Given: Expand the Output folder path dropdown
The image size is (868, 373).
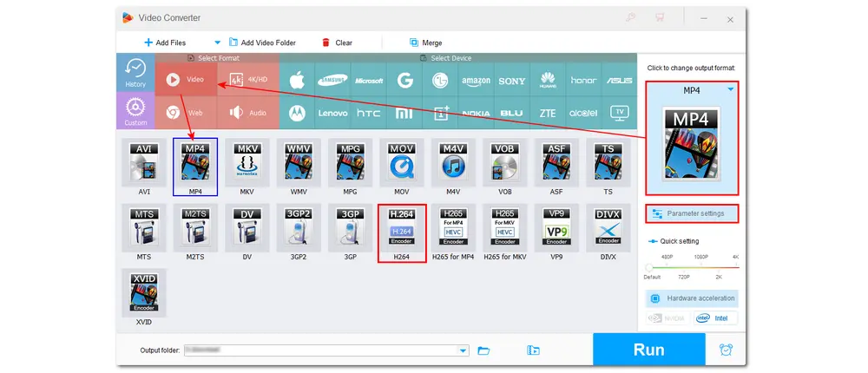Looking at the screenshot, I should [x=463, y=350].
